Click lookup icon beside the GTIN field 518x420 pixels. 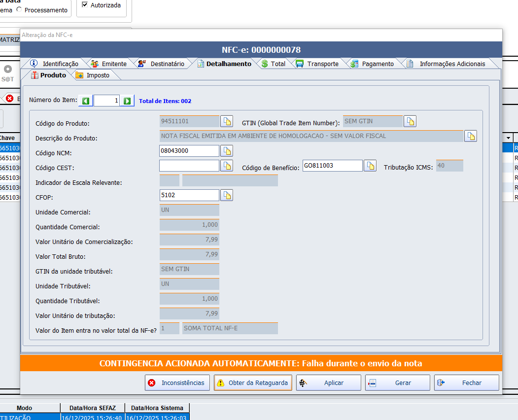pyautogui.click(x=410, y=121)
